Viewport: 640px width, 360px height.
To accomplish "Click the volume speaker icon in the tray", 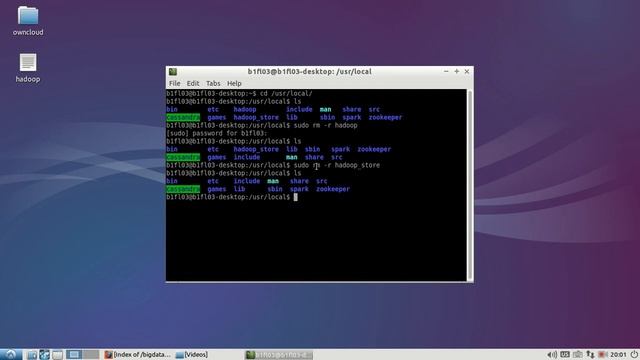I will tap(552, 355).
